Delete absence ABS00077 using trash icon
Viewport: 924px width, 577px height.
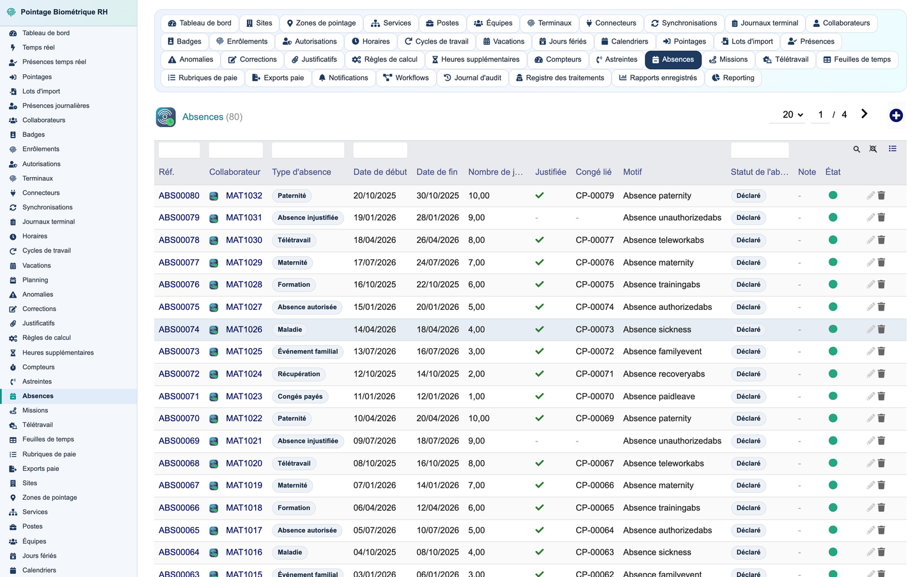[881, 263]
